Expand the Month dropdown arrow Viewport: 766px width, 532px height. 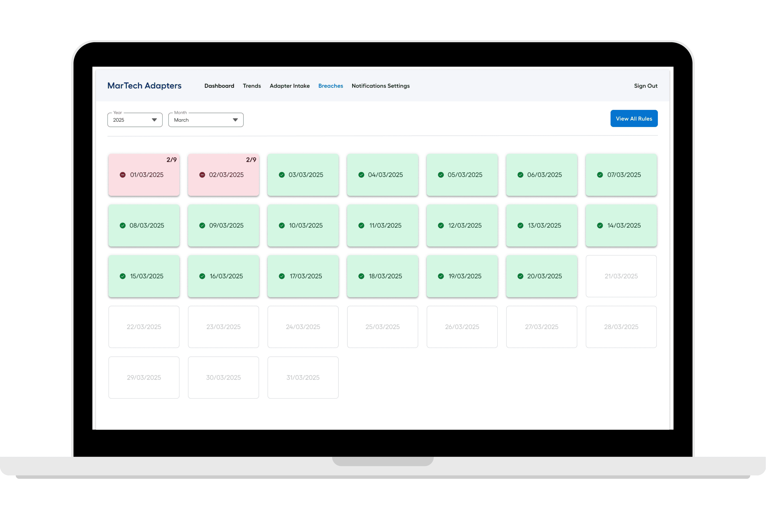[235, 120]
